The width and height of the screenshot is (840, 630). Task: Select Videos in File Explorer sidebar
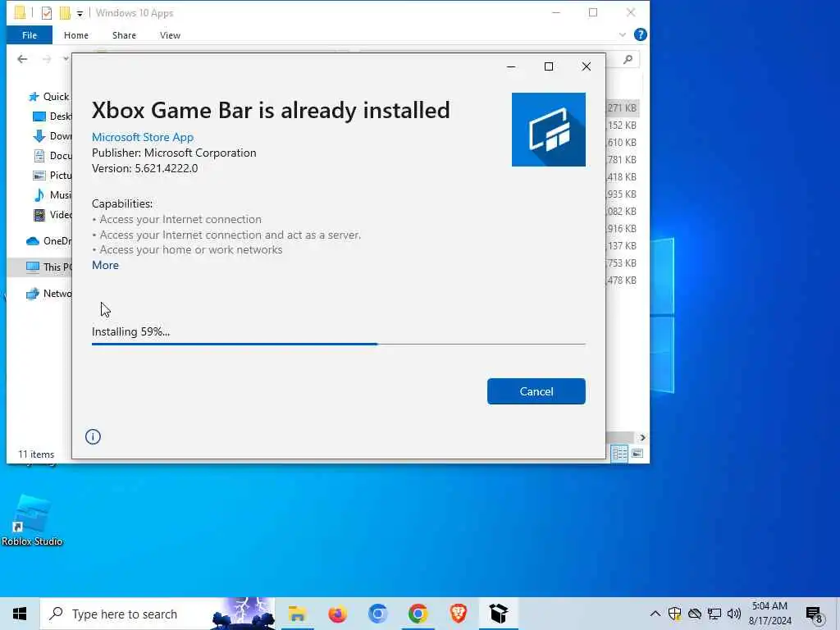(x=52, y=215)
